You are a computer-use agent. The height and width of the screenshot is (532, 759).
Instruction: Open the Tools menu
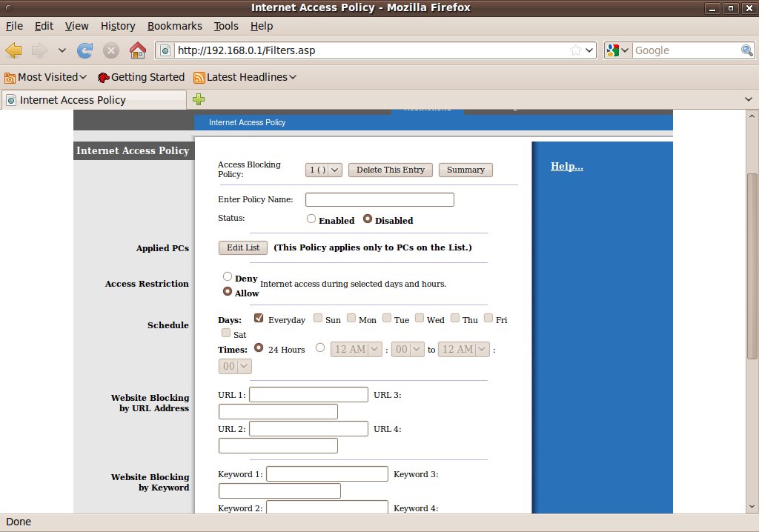click(226, 26)
